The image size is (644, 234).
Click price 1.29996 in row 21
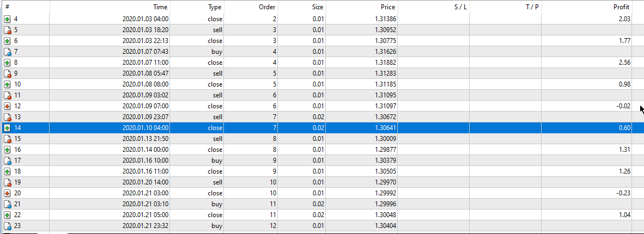point(385,204)
